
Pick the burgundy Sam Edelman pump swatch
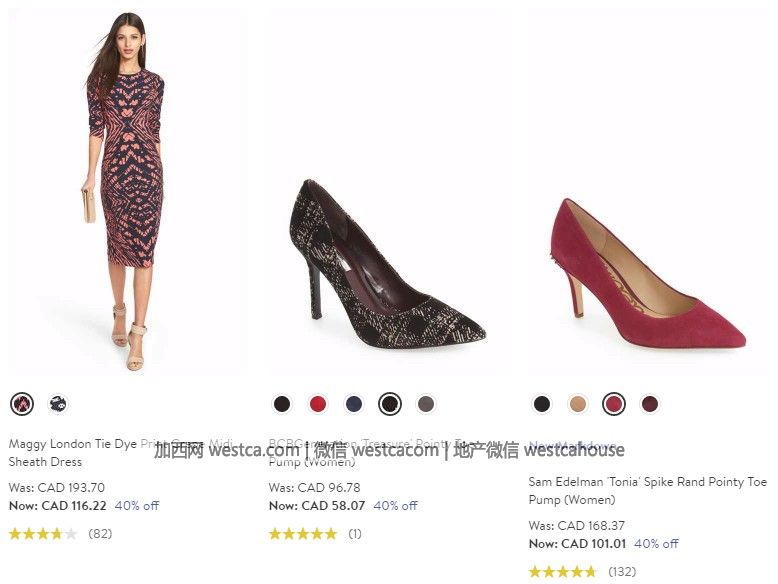[650, 403]
